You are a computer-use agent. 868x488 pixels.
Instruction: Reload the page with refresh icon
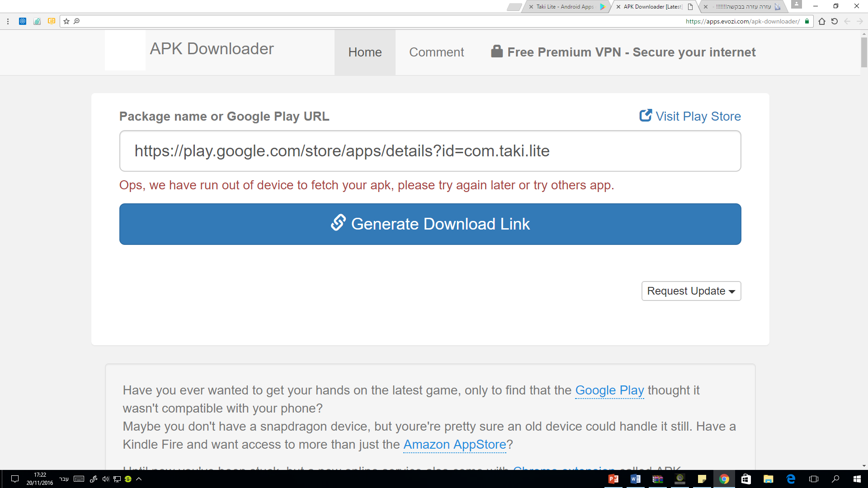835,21
